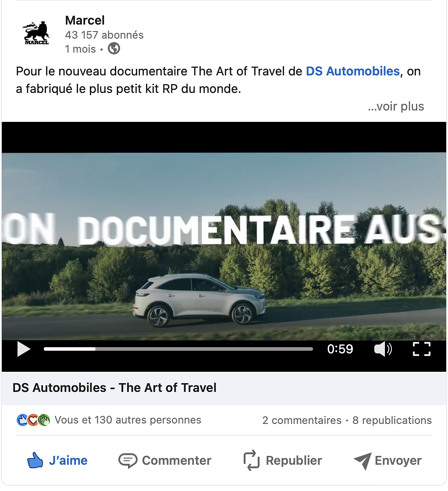Click the 0:59 video time display
The image size is (448, 491).
[340, 349]
